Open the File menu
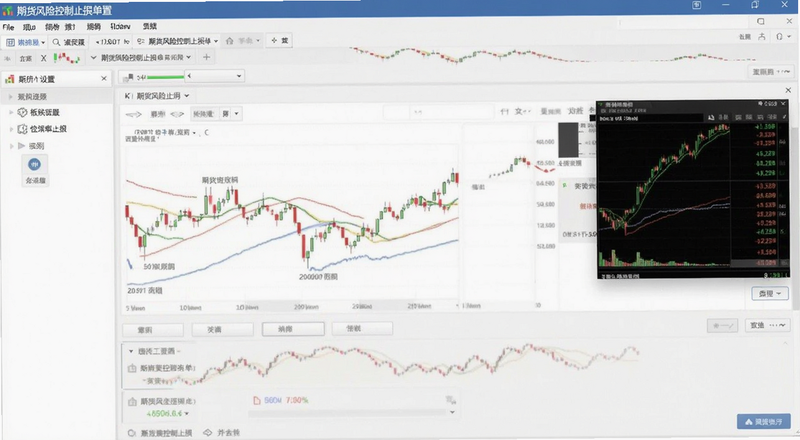 8,27
